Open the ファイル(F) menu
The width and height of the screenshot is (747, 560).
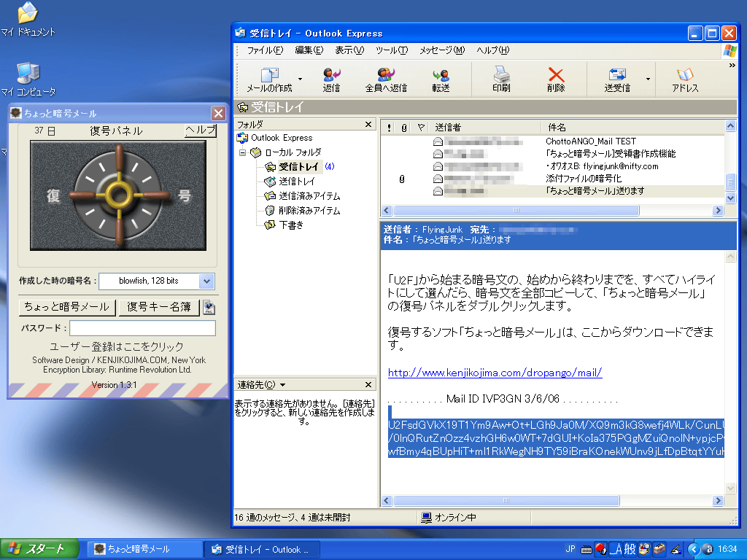click(x=265, y=50)
